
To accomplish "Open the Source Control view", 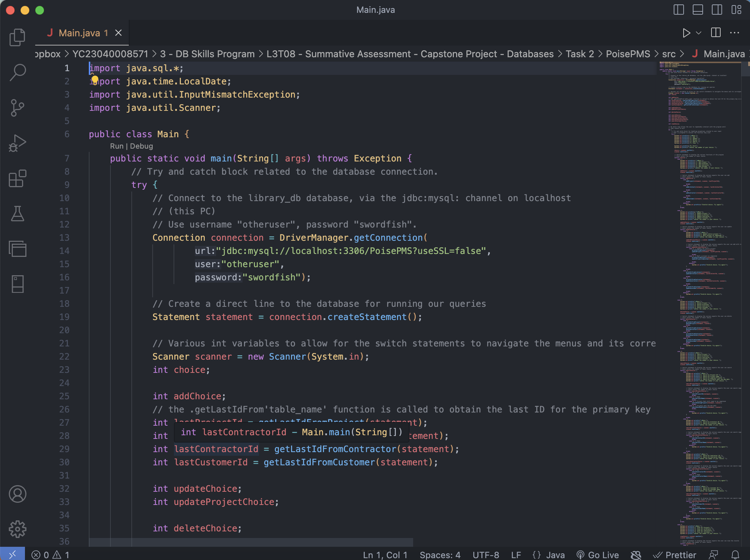I will (17, 108).
